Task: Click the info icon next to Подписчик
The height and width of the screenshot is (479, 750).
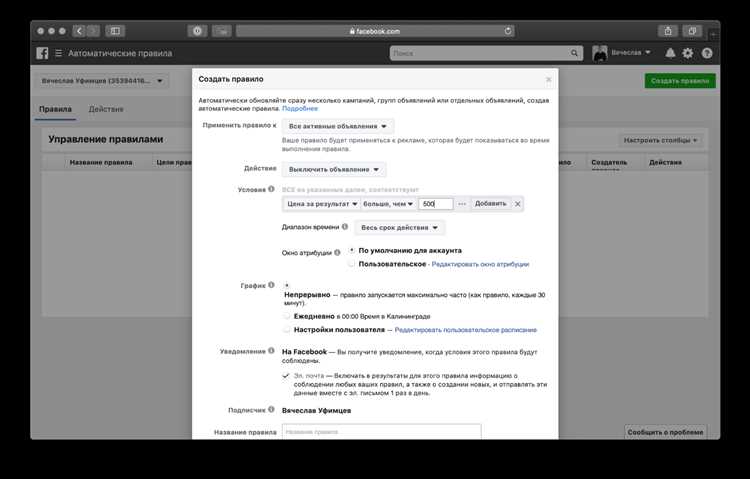Action: pyautogui.click(x=271, y=410)
